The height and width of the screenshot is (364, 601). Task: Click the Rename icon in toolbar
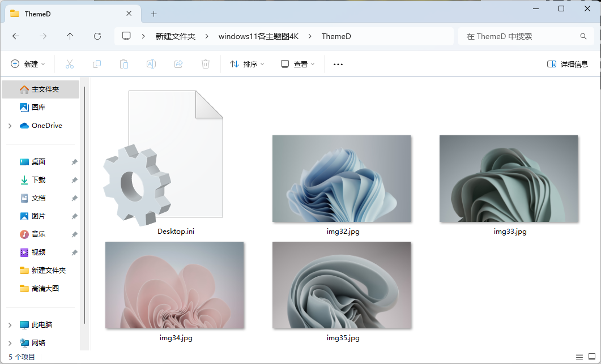(151, 64)
